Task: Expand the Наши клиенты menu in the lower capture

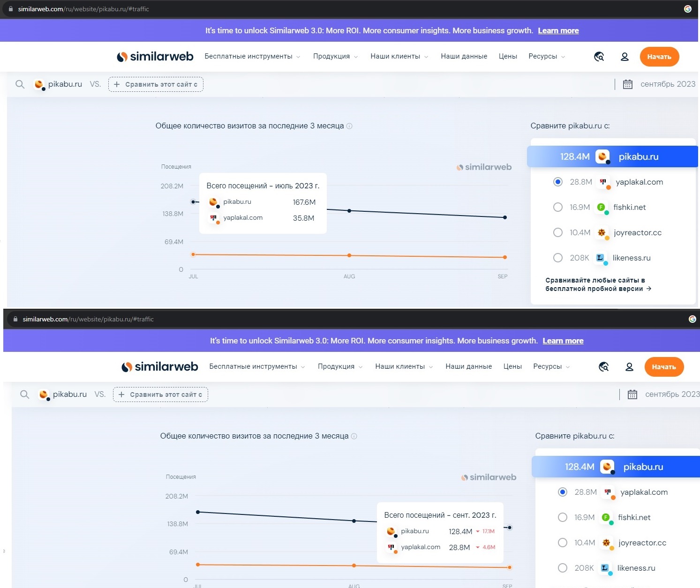Action: click(404, 366)
